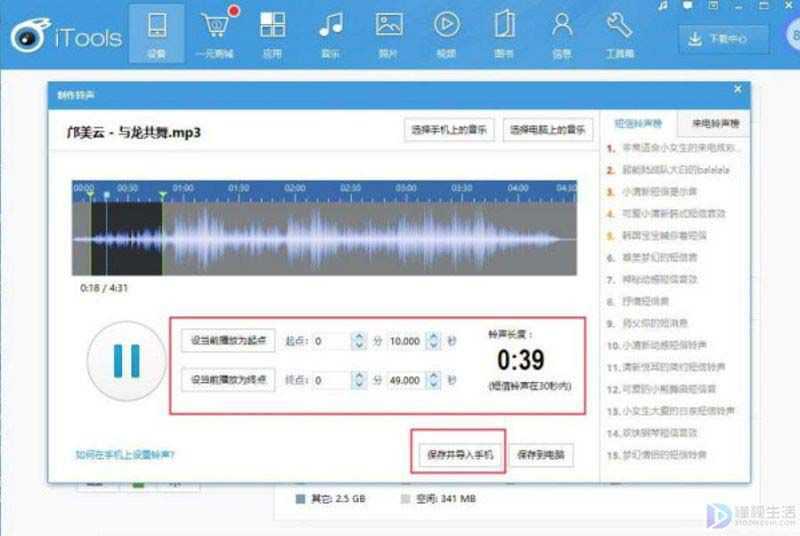Open the Info person icon
This screenshot has height=536, width=800.
point(562,25)
